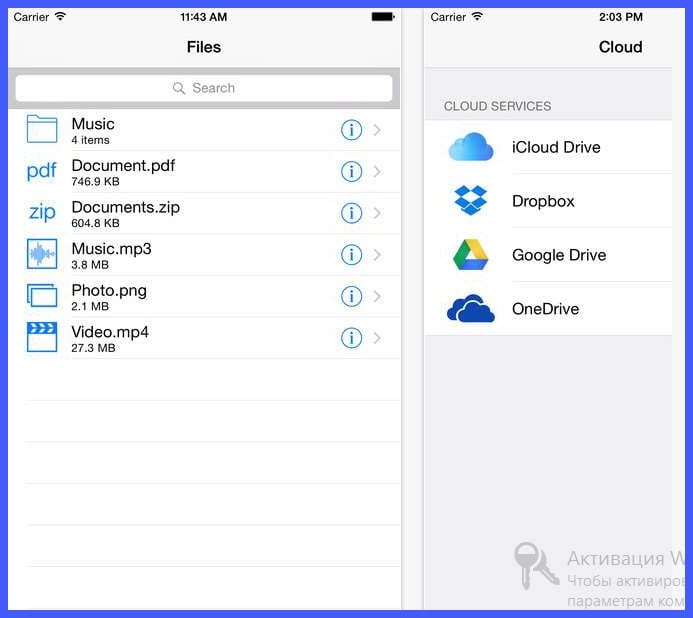Show info for Document.pdf
The width and height of the screenshot is (693, 618).
[351, 172]
